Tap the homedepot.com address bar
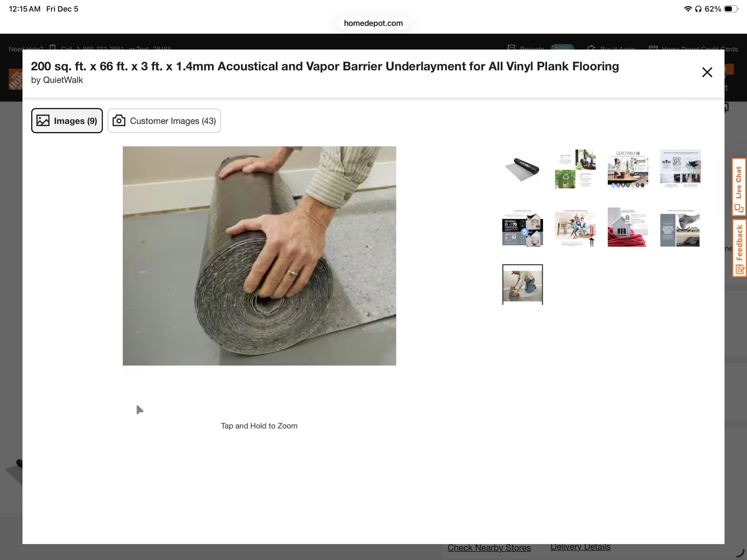 (373, 23)
